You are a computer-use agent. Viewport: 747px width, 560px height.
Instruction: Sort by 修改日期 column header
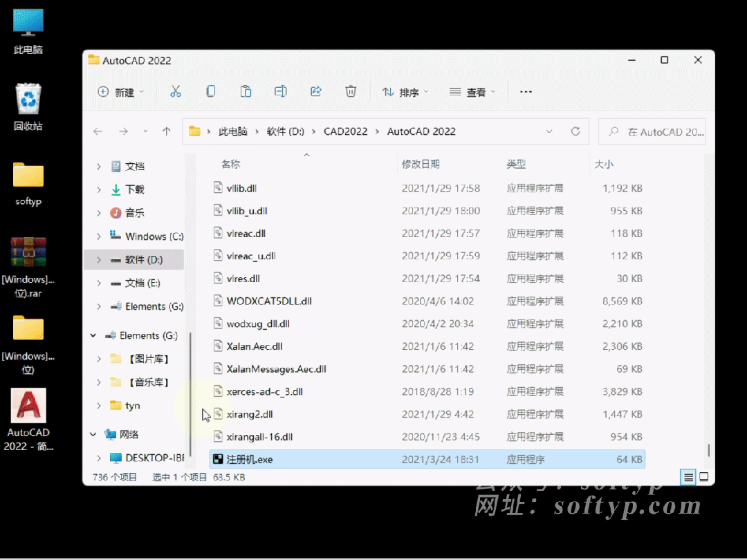pos(421,165)
